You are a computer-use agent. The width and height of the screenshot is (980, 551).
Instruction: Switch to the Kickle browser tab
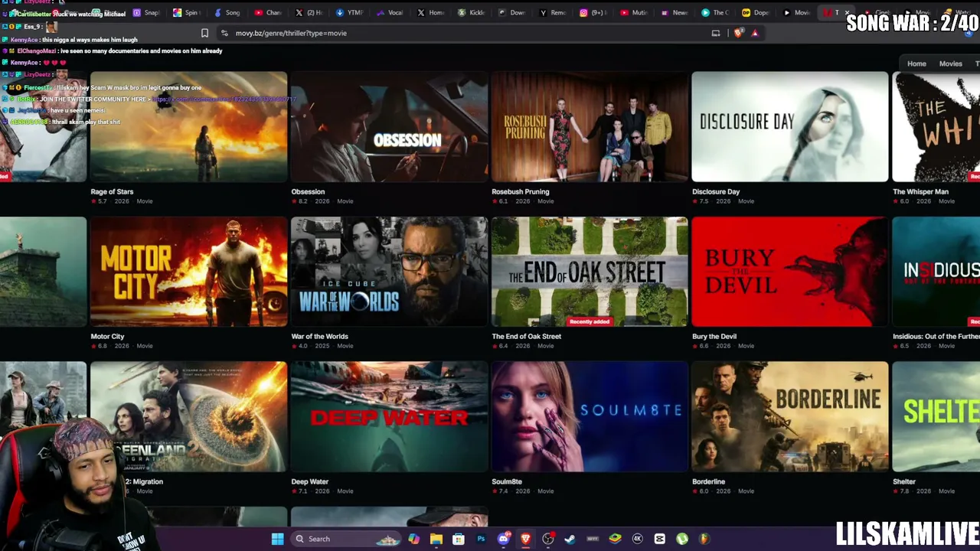tap(472, 12)
